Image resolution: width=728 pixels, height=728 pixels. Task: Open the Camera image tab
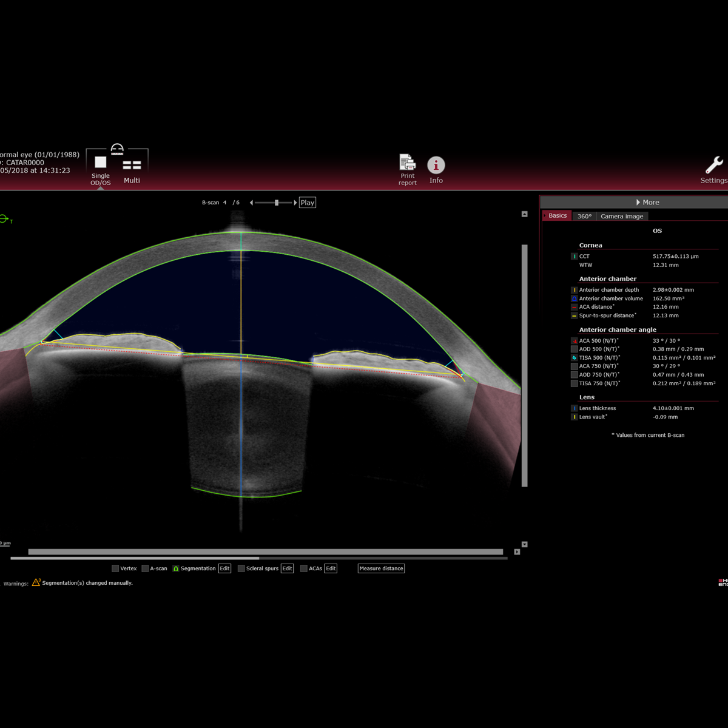[621, 216]
